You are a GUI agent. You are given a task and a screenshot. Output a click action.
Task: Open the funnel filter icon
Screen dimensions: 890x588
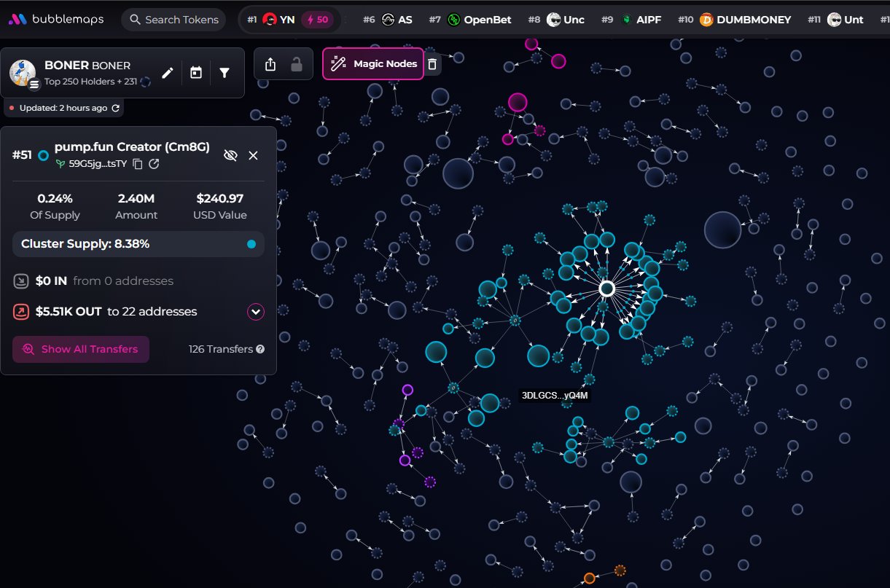tap(225, 73)
